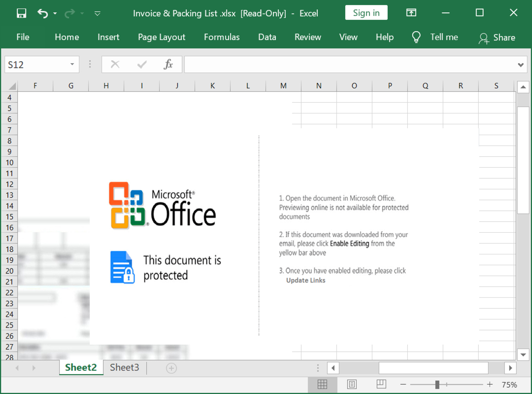Expand the formula bar chevron
Screen dimensions: 532x394
click(x=521, y=65)
